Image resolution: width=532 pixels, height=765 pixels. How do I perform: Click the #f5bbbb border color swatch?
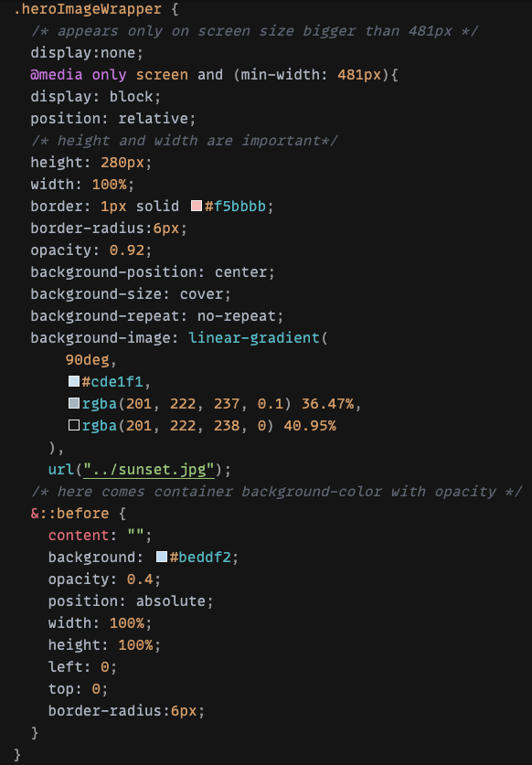click(197, 206)
